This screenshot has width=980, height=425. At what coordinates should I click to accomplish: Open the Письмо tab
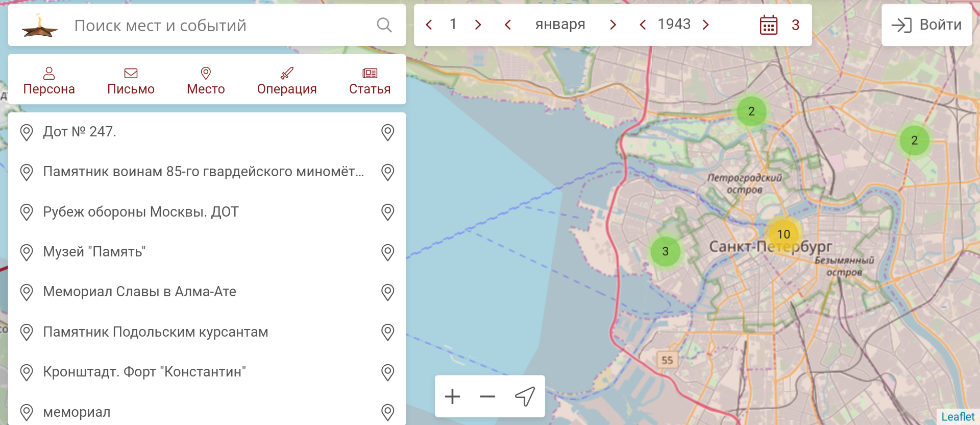[131, 81]
